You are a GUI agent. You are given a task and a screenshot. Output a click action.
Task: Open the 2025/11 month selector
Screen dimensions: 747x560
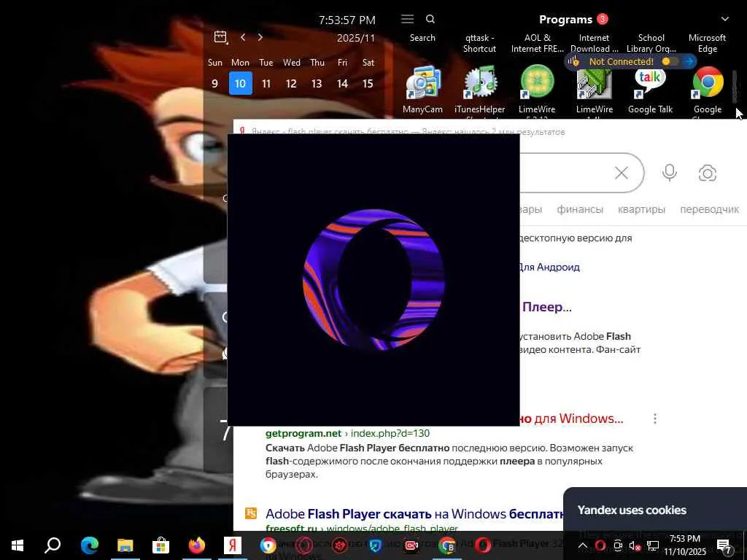pyautogui.click(x=356, y=38)
